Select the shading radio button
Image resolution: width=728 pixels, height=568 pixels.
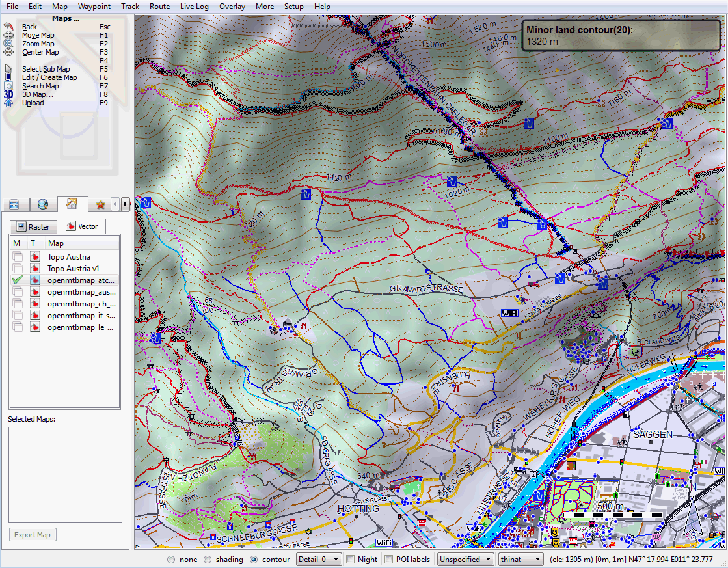point(208,559)
